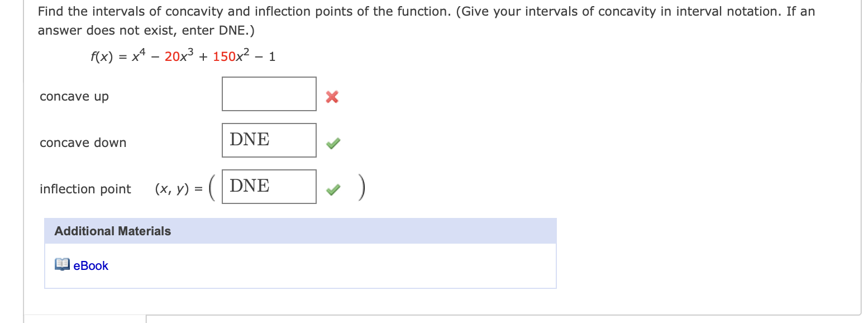The height and width of the screenshot is (323, 868).
Task: Select the concave down DNE answer field
Action: point(269,140)
